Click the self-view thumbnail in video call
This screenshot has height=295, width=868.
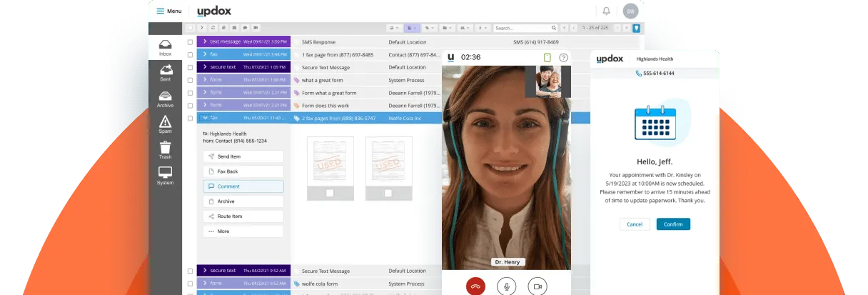[x=547, y=81]
